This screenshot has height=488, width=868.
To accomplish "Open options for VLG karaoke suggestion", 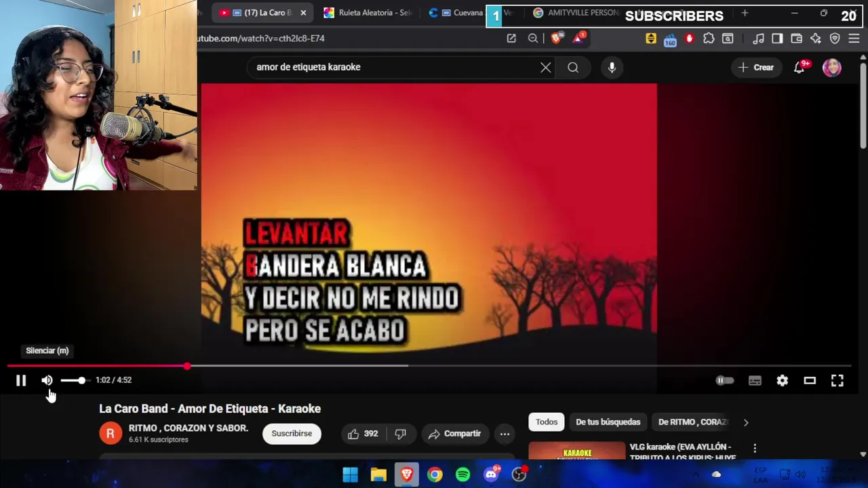I will (x=755, y=448).
